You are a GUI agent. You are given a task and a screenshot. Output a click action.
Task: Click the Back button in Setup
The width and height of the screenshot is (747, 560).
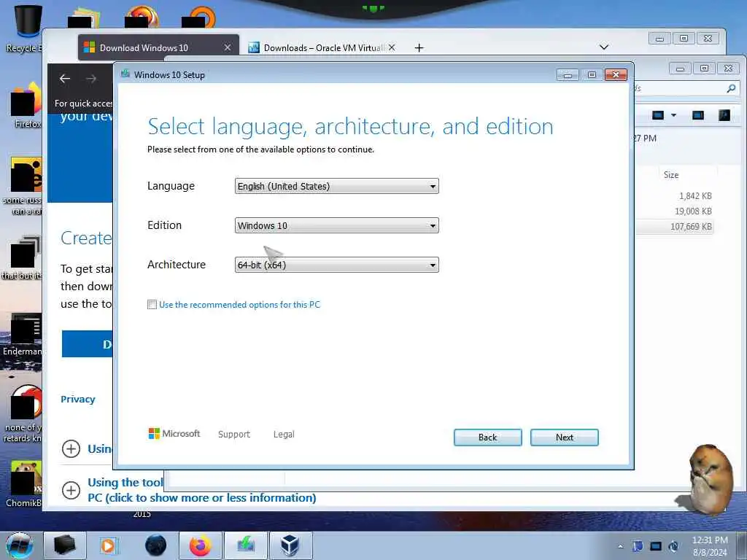(487, 437)
